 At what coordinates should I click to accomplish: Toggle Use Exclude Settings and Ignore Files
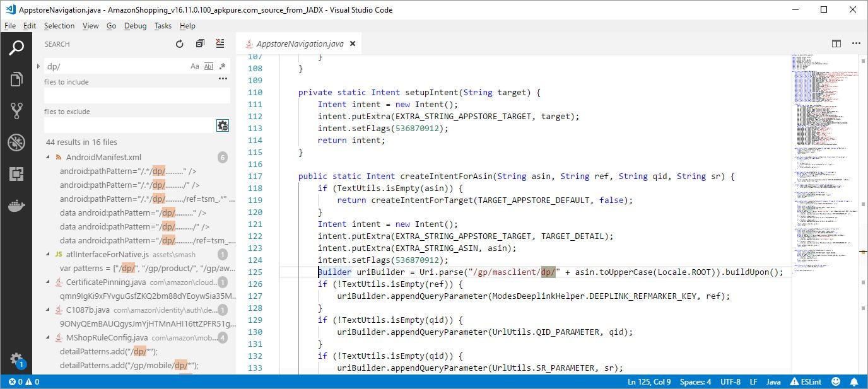tap(223, 125)
